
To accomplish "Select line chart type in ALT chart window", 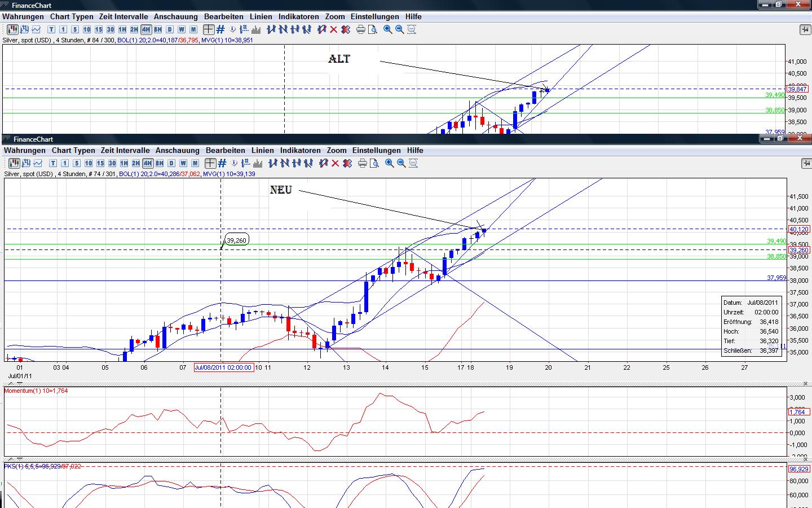I will (x=36, y=29).
